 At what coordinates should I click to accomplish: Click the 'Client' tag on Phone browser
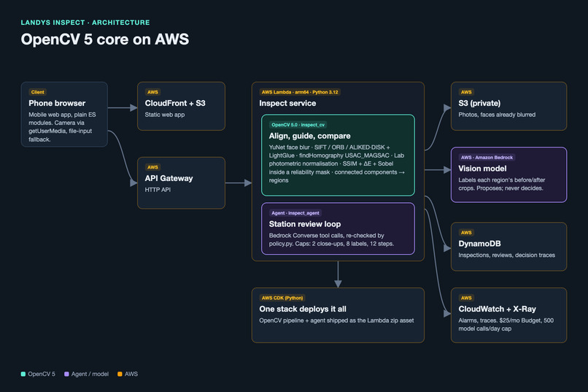tap(37, 92)
